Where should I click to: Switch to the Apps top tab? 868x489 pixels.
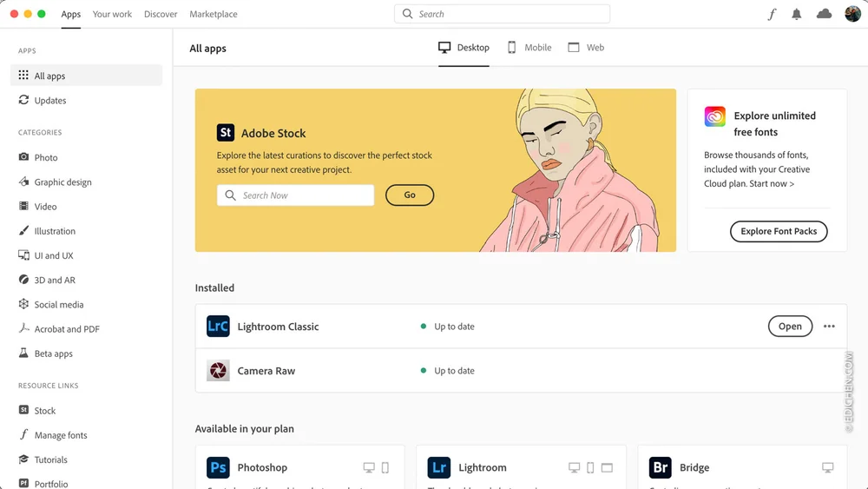71,14
